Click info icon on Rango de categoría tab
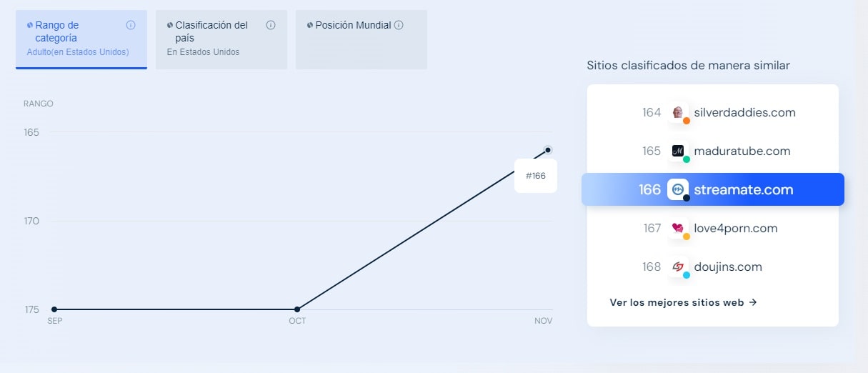868x373 pixels. [x=131, y=25]
